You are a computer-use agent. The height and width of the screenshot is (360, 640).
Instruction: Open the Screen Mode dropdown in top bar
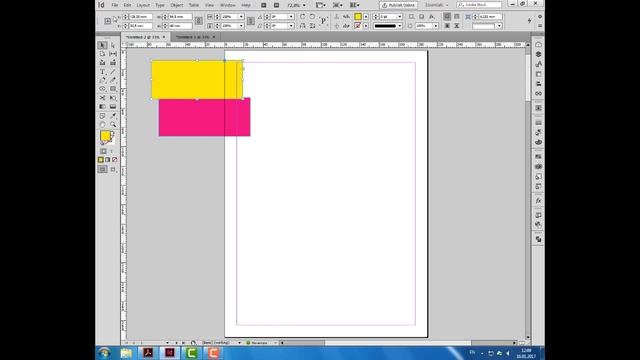[x=338, y=5]
